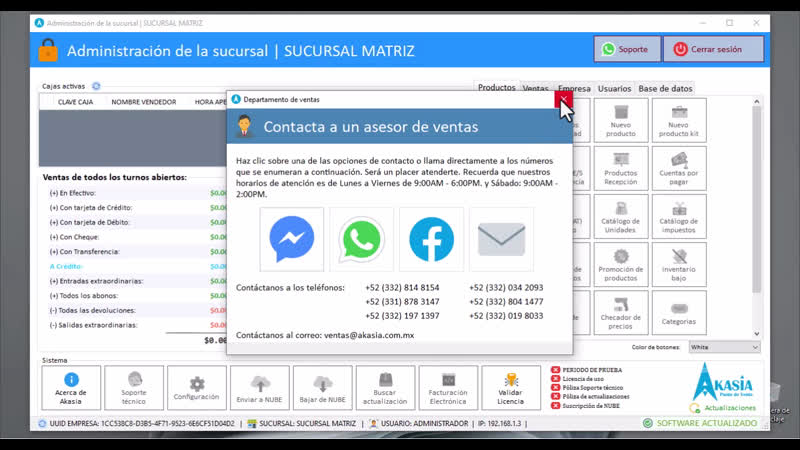Click phone number +52 (332) 019 8033
The width and height of the screenshot is (800, 450).
tap(506, 316)
